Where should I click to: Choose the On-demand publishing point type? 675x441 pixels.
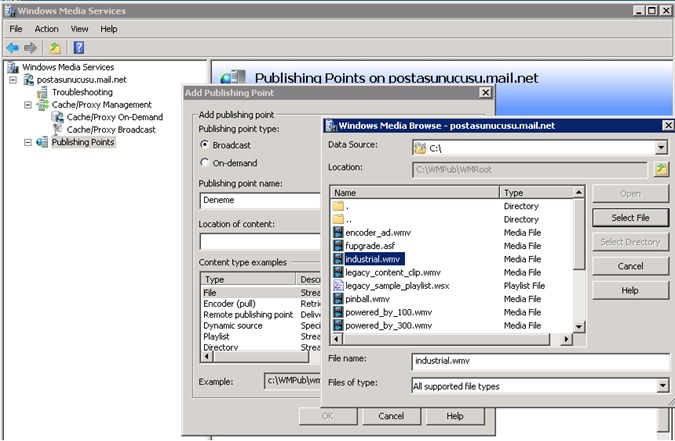coord(205,162)
